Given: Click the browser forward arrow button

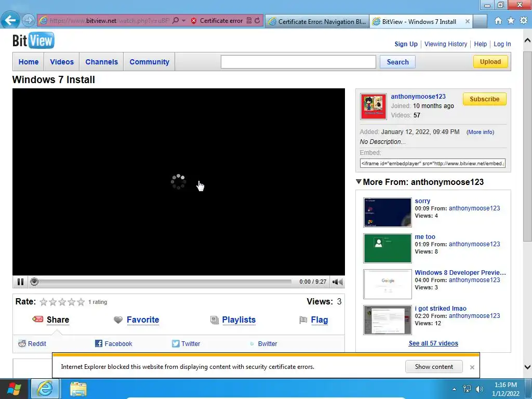Looking at the screenshot, I should click(29, 20).
